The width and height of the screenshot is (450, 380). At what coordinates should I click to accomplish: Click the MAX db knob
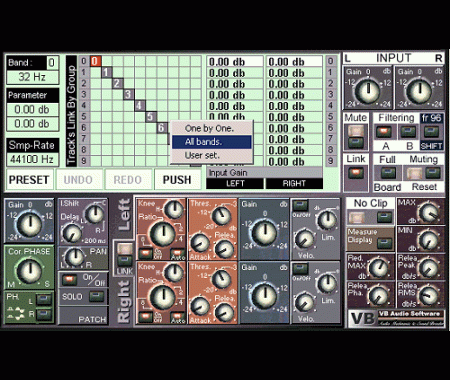pos(429,213)
